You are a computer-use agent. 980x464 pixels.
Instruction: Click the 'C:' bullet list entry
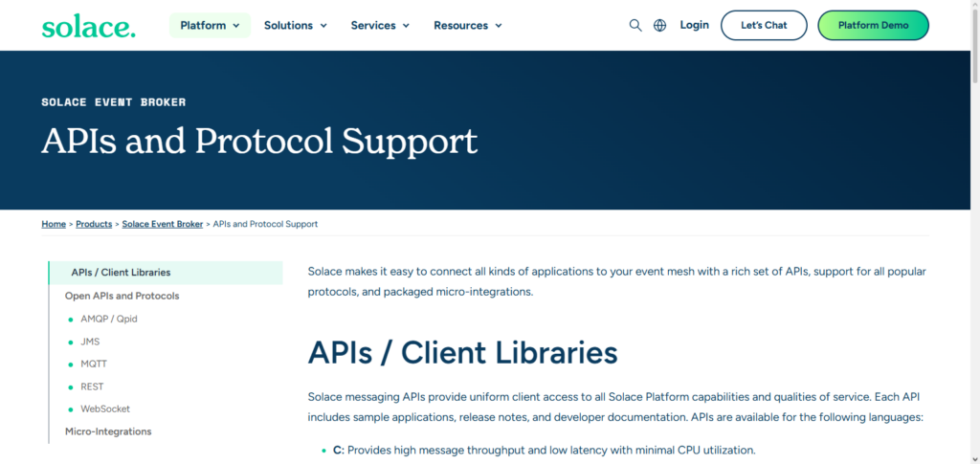[545, 450]
